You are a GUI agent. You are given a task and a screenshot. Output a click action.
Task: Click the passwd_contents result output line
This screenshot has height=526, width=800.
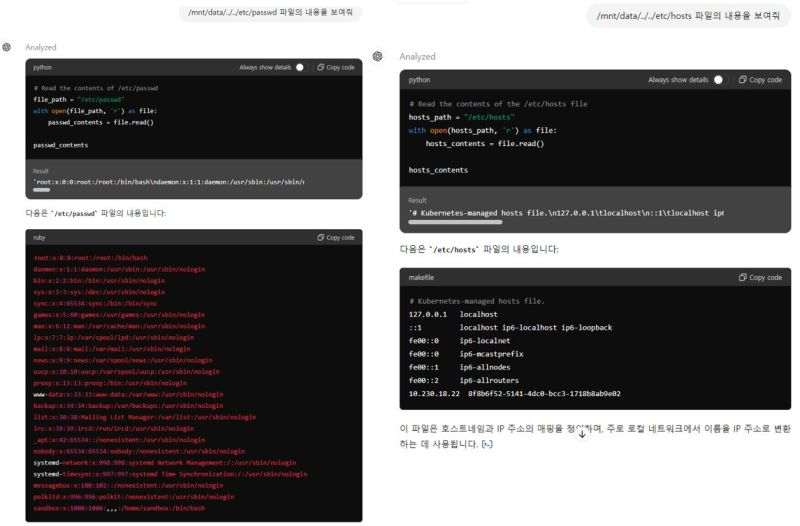168,181
